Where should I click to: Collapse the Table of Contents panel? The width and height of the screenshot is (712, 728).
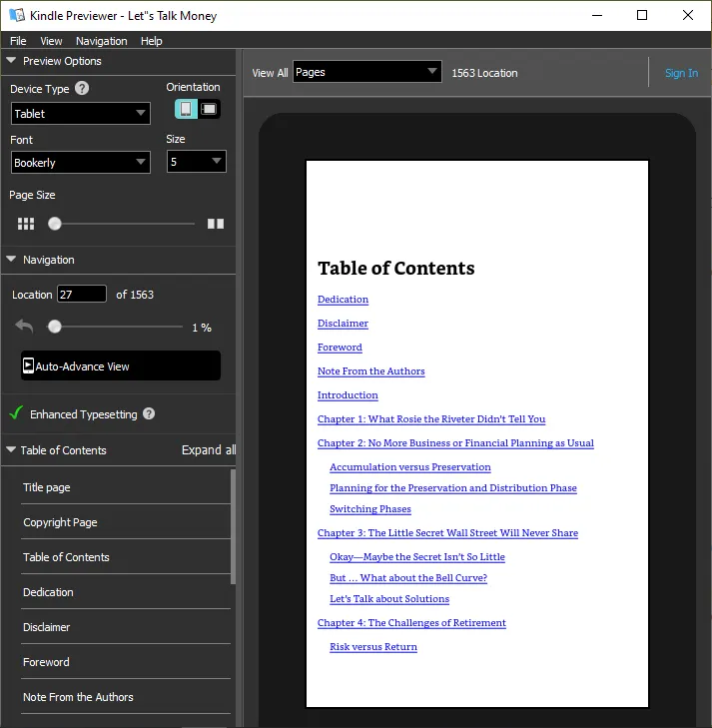coord(11,449)
